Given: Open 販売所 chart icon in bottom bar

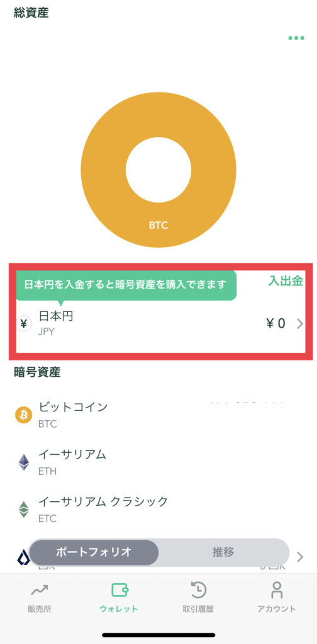Looking at the screenshot, I should [x=40, y=591].
